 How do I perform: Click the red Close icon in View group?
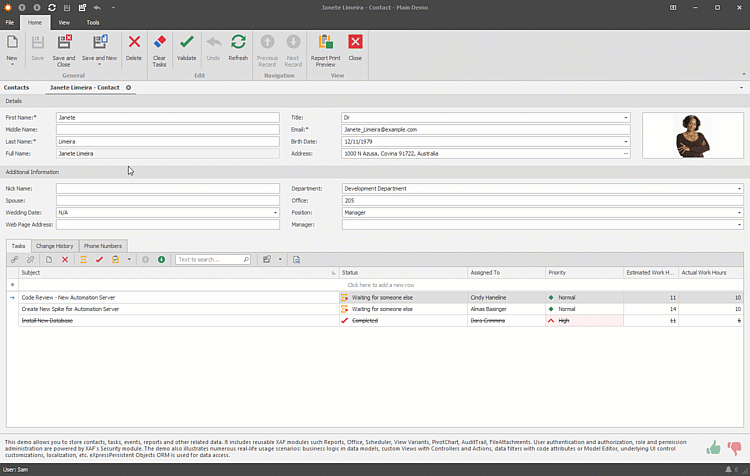[x=355, y=43]
